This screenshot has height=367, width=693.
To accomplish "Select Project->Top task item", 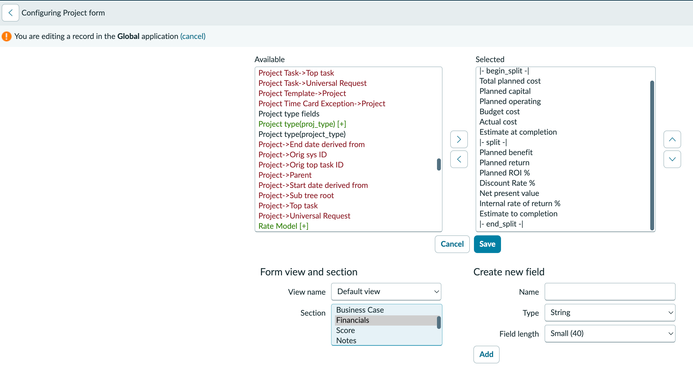I will (288, 205).
